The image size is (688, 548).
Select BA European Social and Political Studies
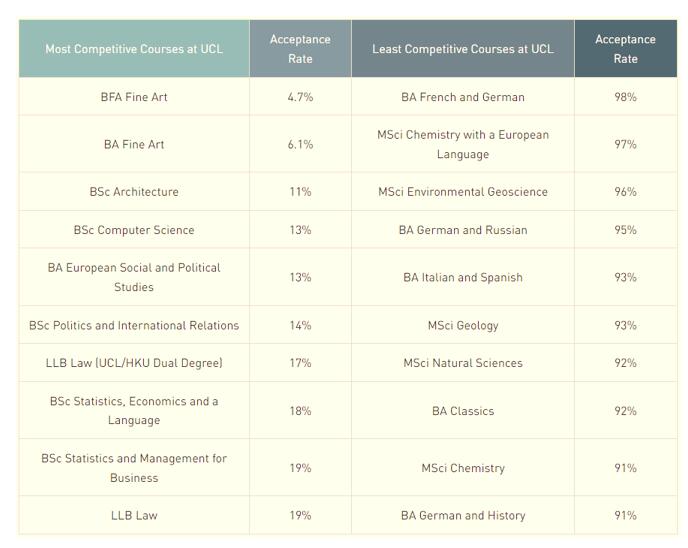134,277
